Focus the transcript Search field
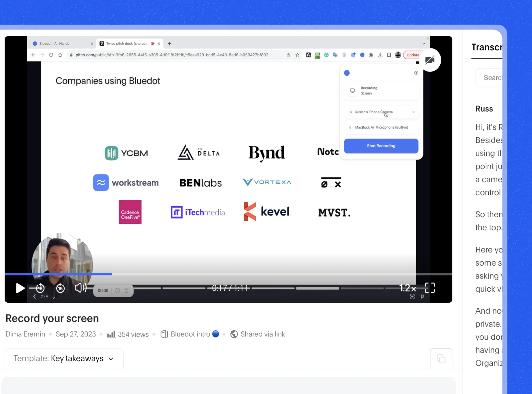532x394 pixels. 489,78
